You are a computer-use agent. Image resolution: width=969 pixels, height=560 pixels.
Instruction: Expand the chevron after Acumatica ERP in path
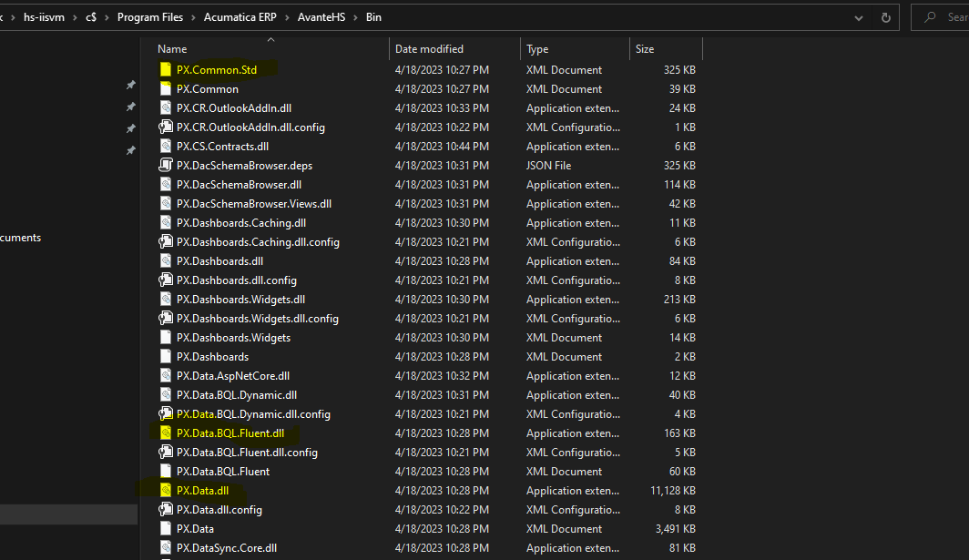[x=288, y=17]
